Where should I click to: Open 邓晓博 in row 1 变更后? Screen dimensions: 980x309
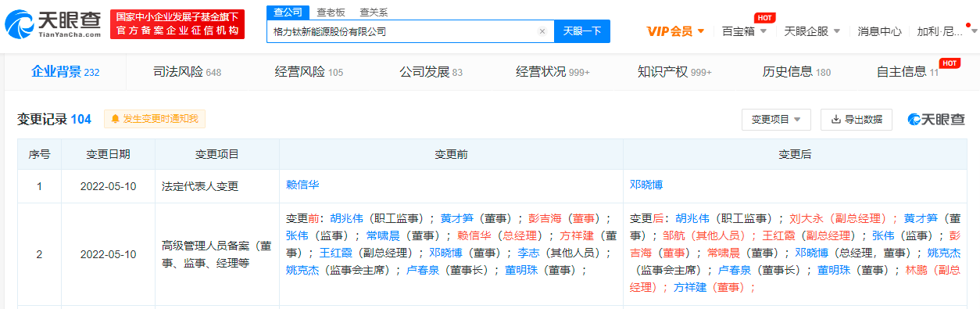(x=646, y=185)
